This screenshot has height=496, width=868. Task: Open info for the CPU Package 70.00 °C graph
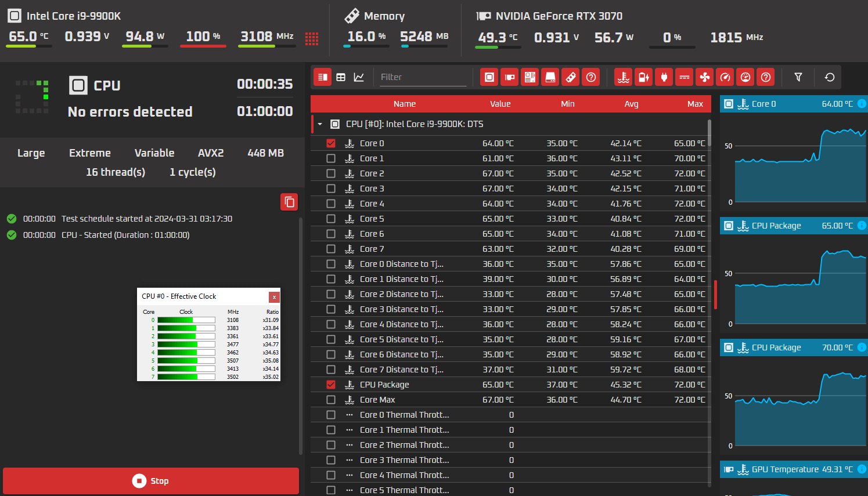click(862, 347)
